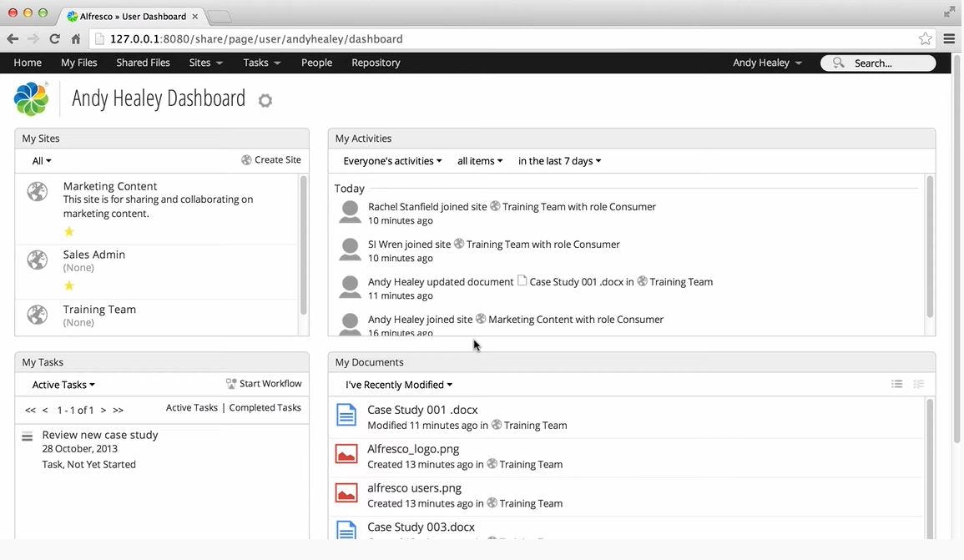The image size is (964, 560).
Task: Show Completed Tasks link
Action: (x=265, y=407)
